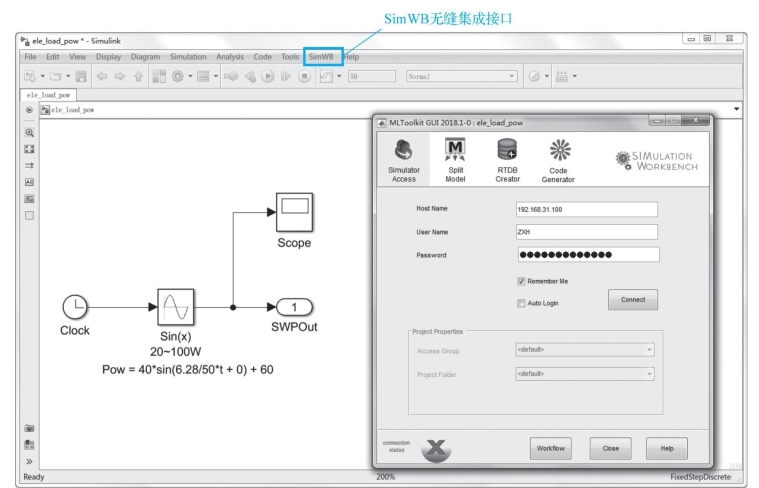Open the SimWB menu
The width and height of the screenshot is (759, 488).
coord(321,57)
